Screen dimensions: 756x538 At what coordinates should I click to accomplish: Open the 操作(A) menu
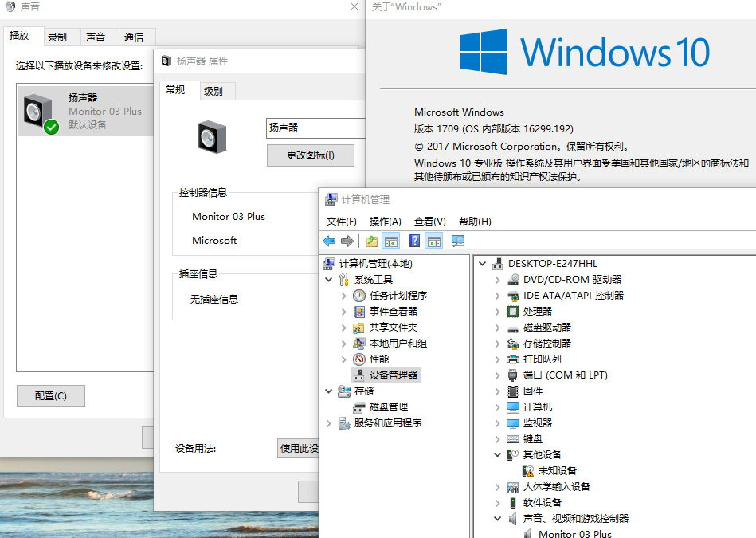click(x=385, y=221)
